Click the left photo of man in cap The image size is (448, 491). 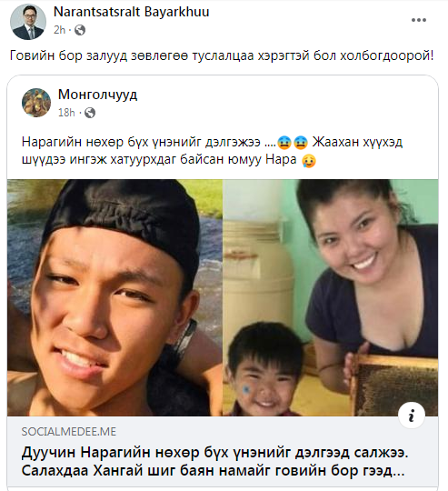coord(114,297)
